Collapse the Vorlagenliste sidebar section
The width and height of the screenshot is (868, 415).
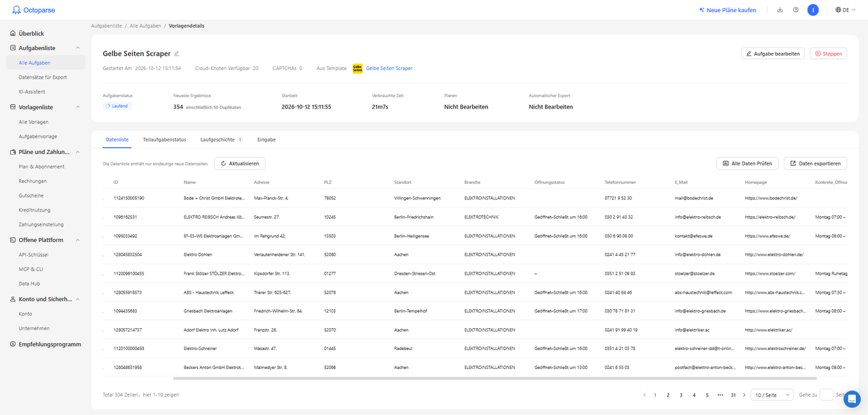[x=78, y=107]
